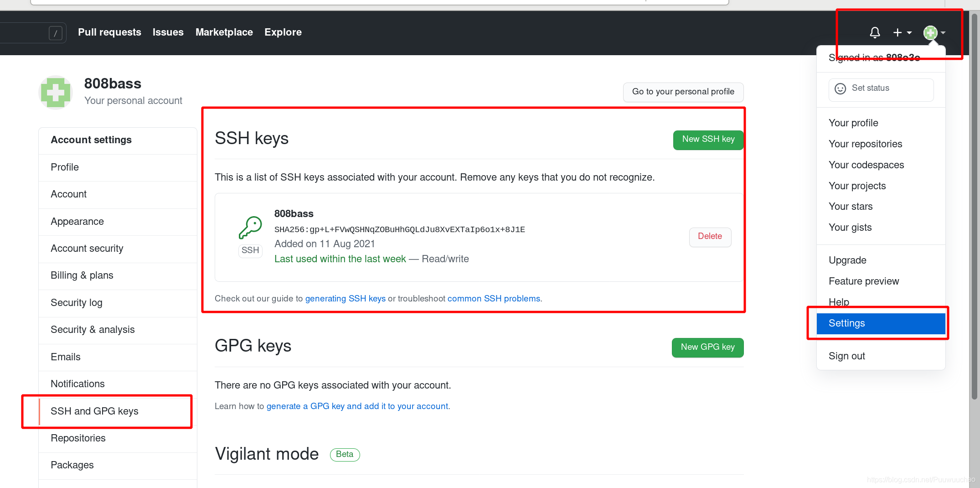980x488 pixels.
Task: Click the SHA256 fingerprint text of the key
Action: (x=400, y=229)
